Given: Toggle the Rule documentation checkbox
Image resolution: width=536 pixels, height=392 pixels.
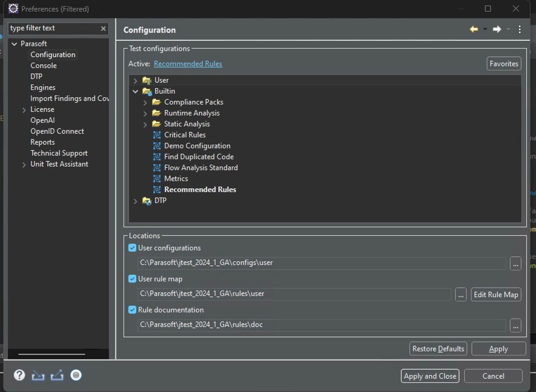Looking at the screenshot, I should tap(132, 310).
